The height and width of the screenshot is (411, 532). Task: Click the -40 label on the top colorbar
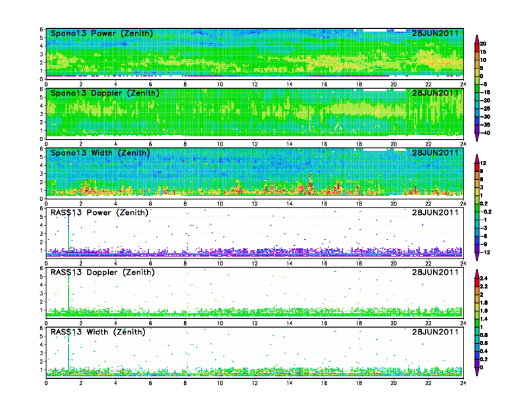485,133
